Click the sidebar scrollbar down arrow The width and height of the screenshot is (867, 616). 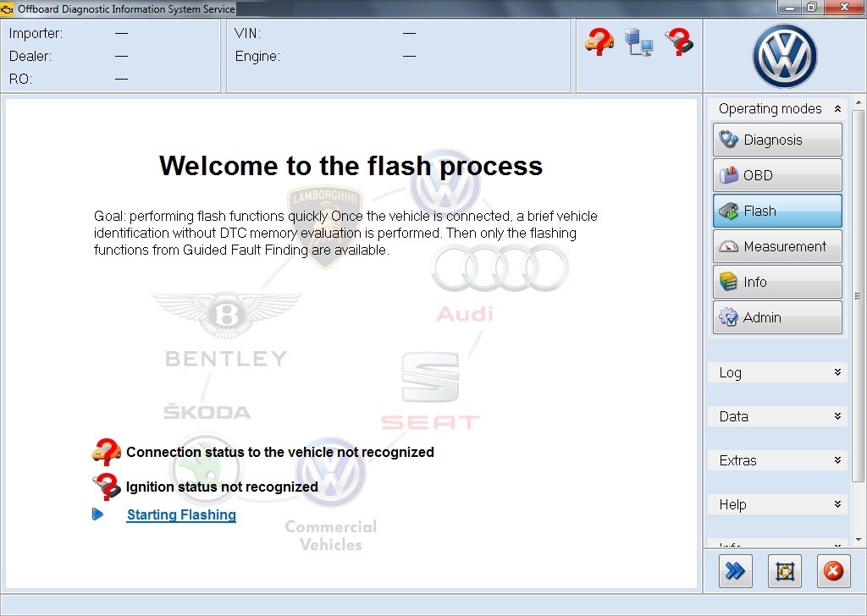coord(859,540)
